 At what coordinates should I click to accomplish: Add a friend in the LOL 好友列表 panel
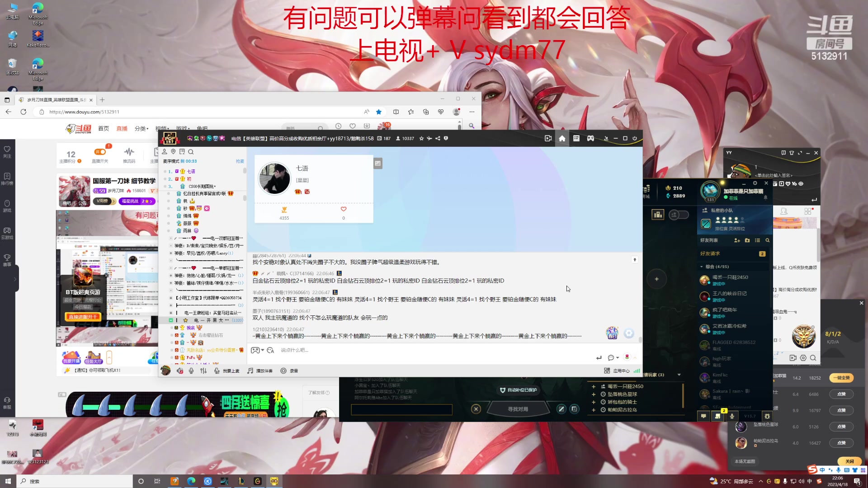(x=737, y=240)
